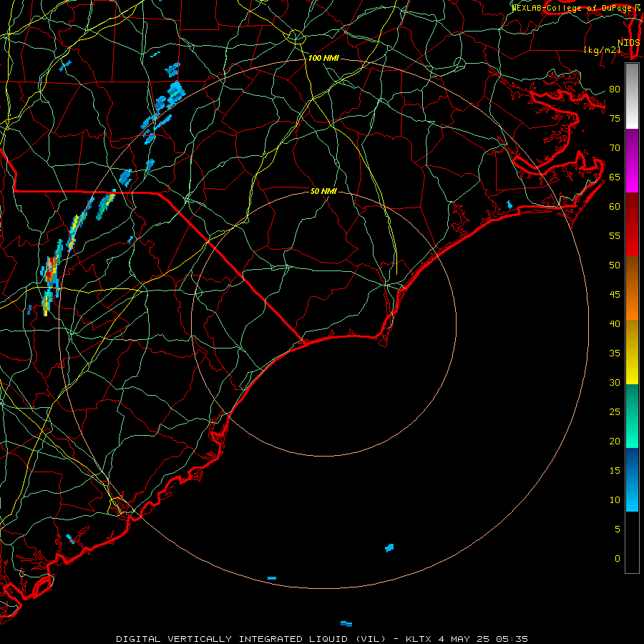Select the 10 value on the color scale
Screen dimensions: 644x644
point(615,500)
